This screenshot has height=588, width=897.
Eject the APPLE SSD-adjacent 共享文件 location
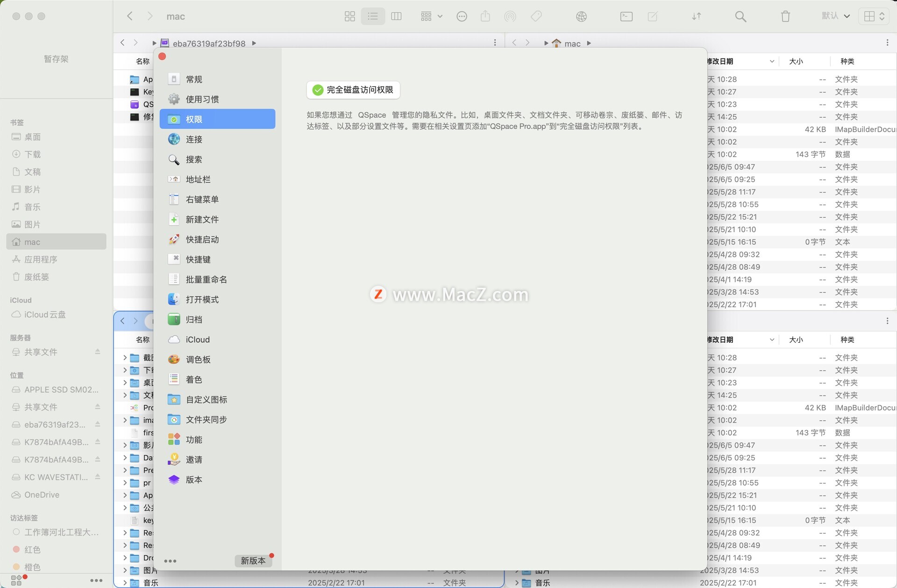coord(98,407)
